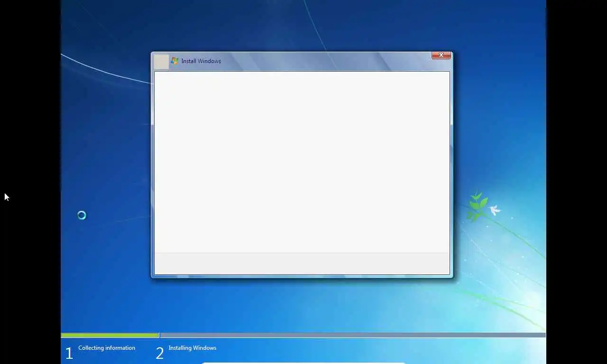Screen dimensions: 607x364
Task: Click the "Installing Windows" step label
Action: (x=193, y=348)
